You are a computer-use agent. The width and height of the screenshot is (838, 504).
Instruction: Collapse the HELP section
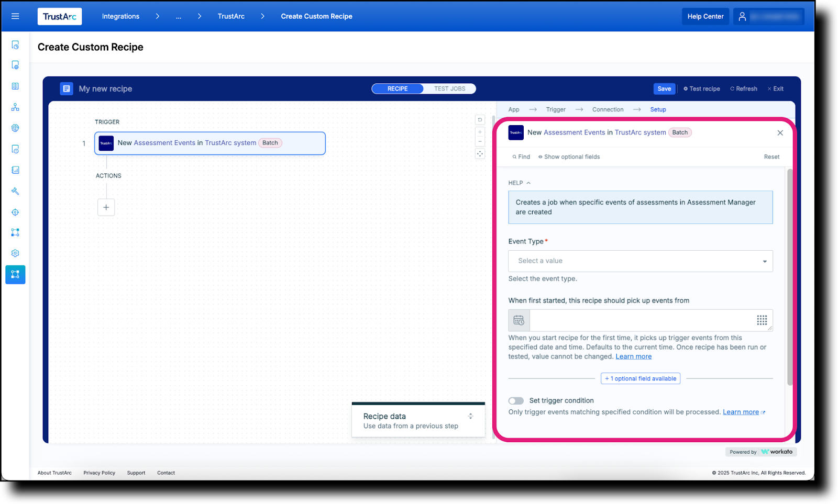pos(528,183)
